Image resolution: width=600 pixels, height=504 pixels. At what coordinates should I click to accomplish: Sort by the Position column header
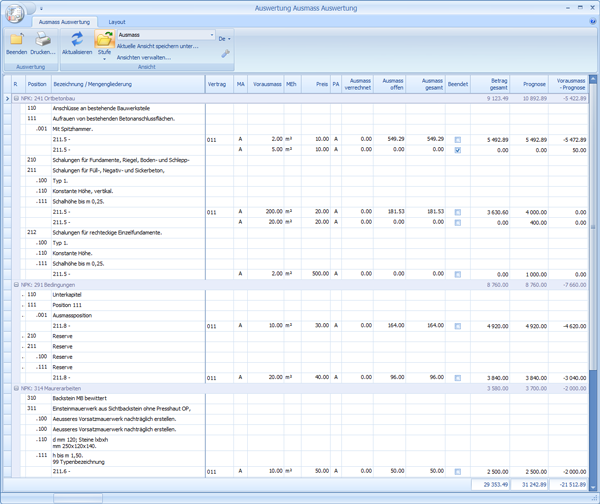pos(38,84)
